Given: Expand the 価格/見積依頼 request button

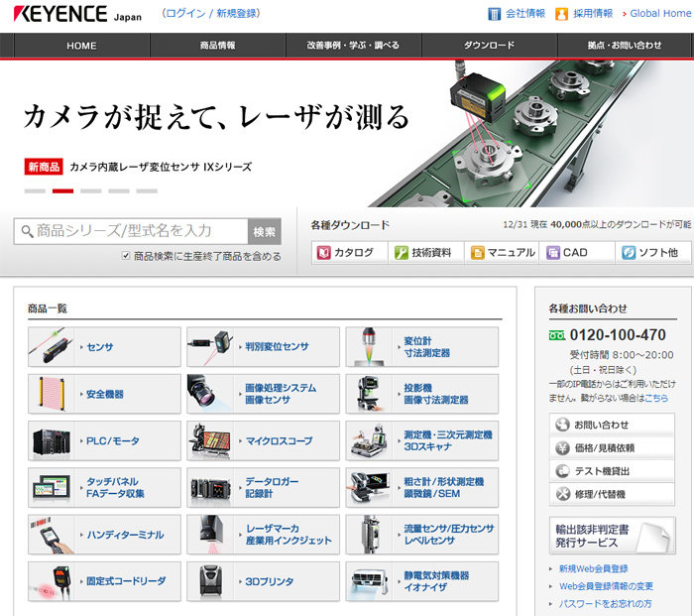Looking at the screenshot, I should click(612, 447).
